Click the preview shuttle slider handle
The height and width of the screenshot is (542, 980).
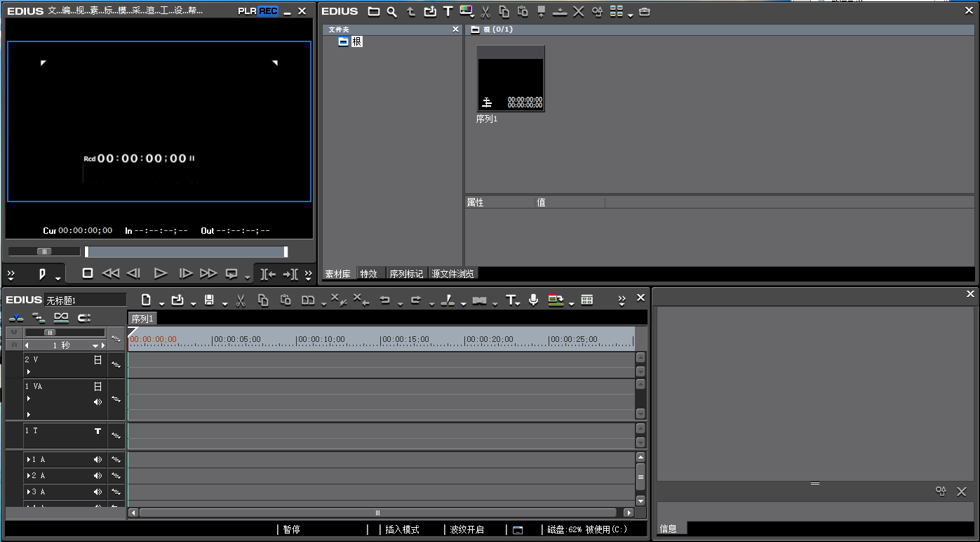pos(44,251)
